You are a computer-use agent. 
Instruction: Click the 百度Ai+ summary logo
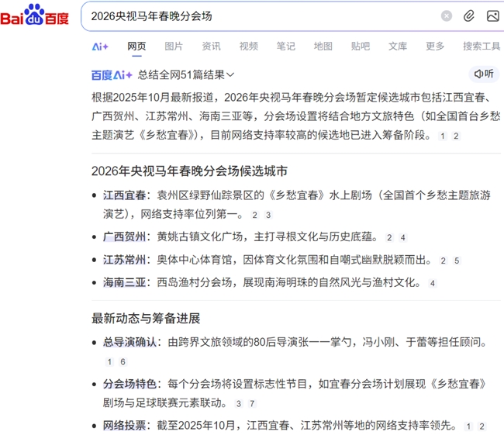[112, 75]
